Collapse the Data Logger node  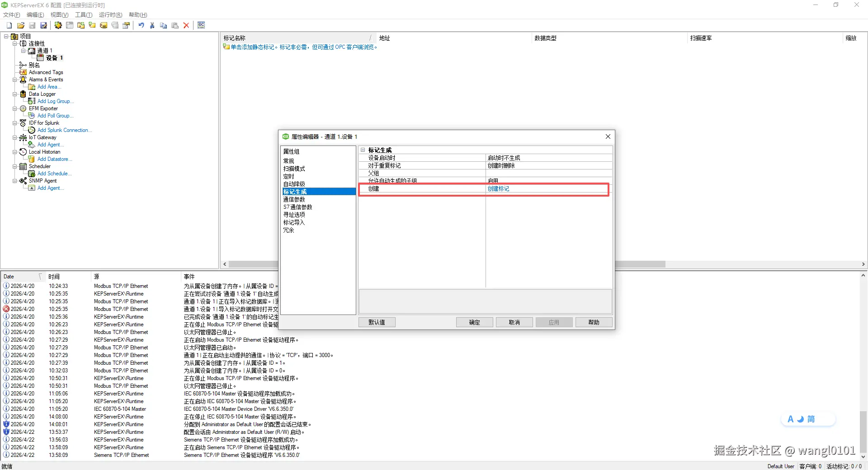click(x=15, y=94)
